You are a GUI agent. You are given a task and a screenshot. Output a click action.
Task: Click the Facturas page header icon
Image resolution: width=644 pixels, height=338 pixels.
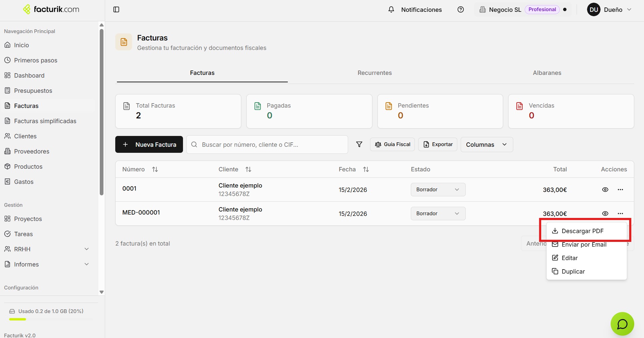(x=124, y=42)
